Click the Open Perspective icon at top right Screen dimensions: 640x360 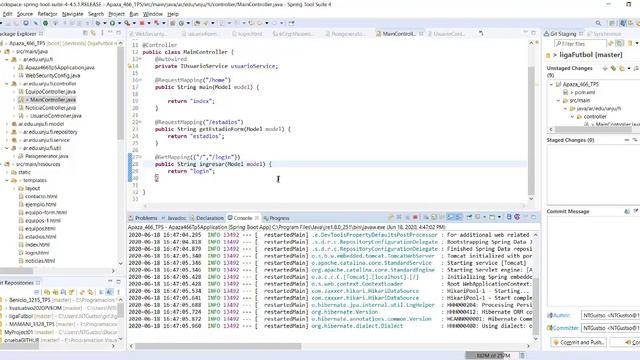pyautogui.click(x=612, y=23)
